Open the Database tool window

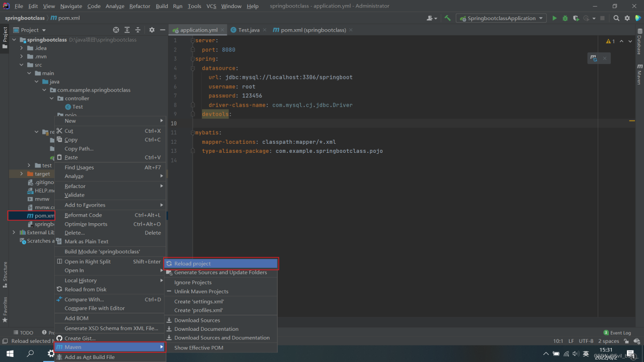(639, 42)
